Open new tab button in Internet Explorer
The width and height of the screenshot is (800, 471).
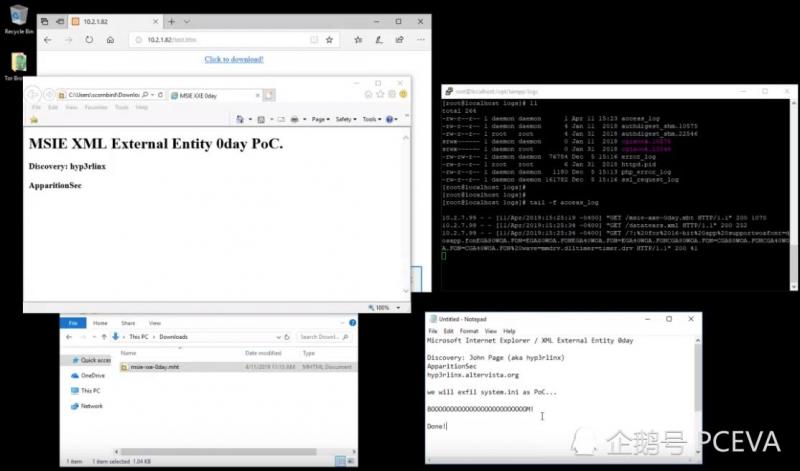[269, 95]
